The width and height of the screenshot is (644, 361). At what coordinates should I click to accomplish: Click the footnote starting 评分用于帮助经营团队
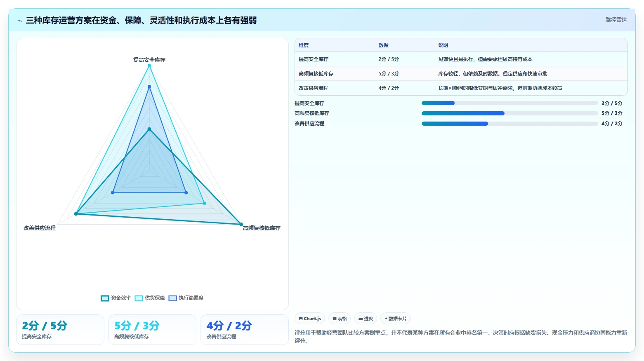(x=461, y=337)
